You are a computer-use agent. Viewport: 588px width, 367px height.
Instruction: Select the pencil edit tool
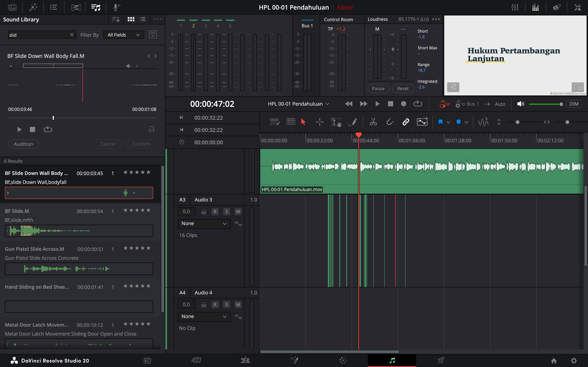[352, 122]
